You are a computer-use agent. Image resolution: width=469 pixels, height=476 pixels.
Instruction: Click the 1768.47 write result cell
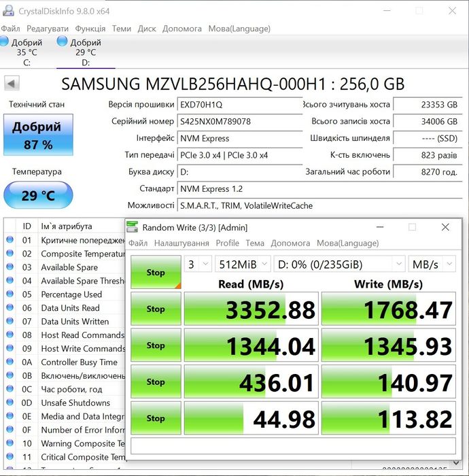389,309
